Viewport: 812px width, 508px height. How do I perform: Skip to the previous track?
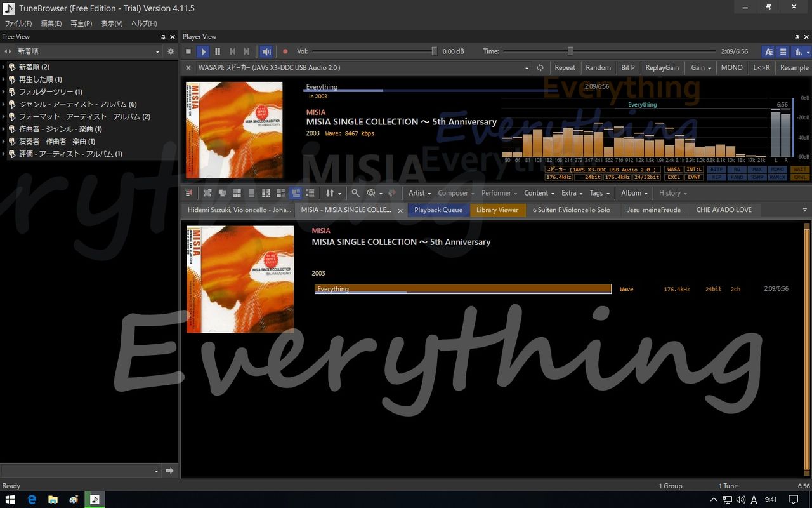point(232,51)
